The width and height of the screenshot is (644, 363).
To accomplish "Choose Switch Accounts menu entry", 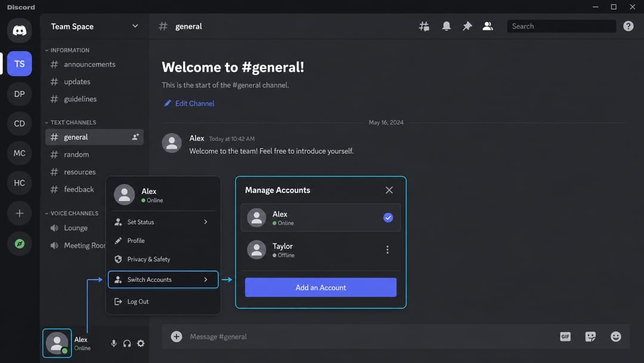I will coord(163,279).
